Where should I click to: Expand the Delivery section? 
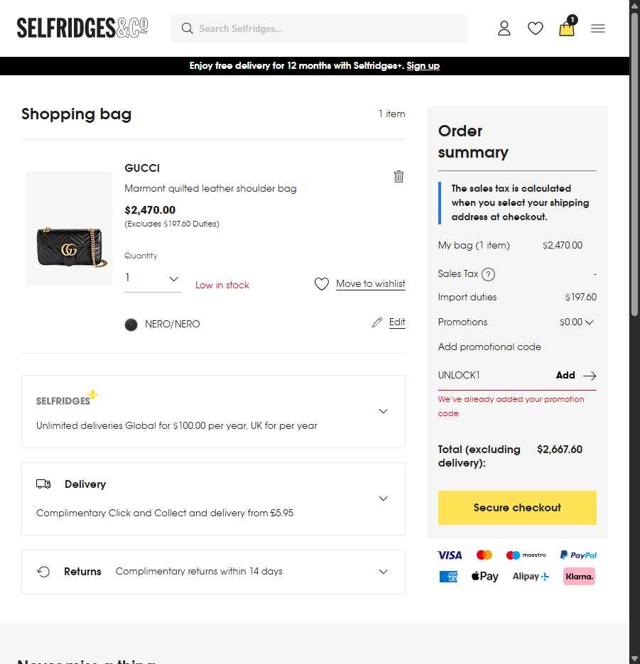click(383, 498)
